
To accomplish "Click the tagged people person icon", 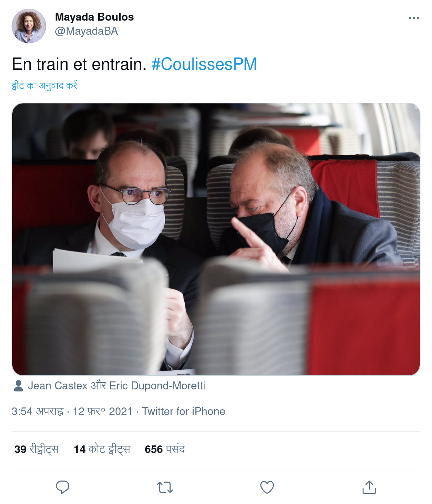I will (x=18, y=386).
